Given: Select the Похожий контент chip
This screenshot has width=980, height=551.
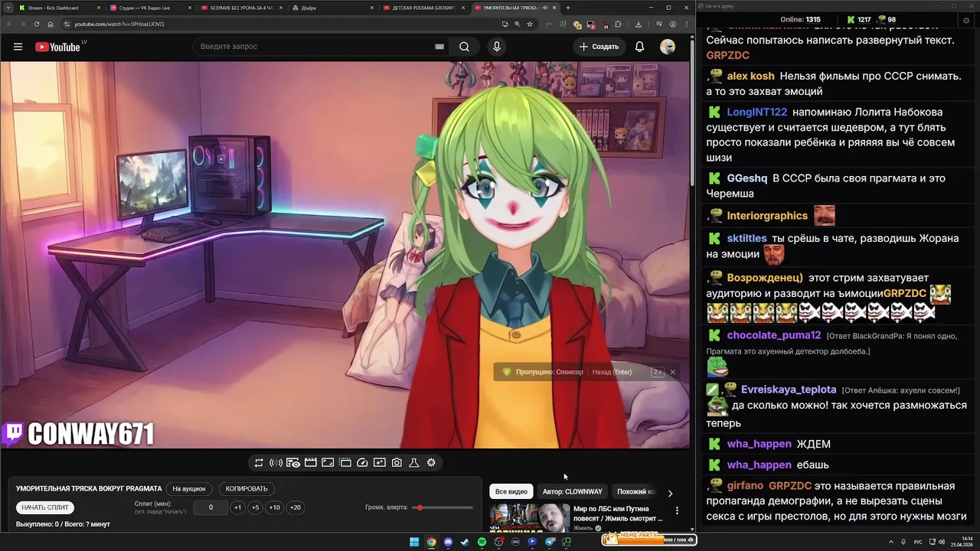Looking at the screenshot, I should coord(635,491).
